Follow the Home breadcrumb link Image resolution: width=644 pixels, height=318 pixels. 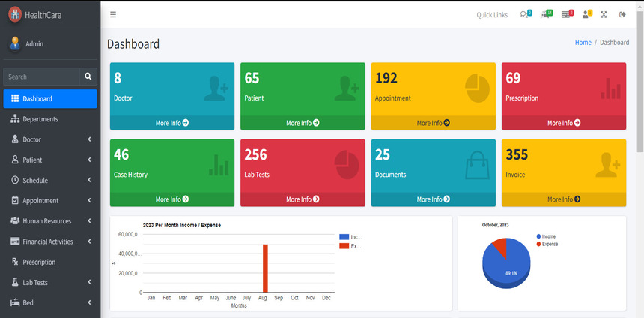point(583,43)
